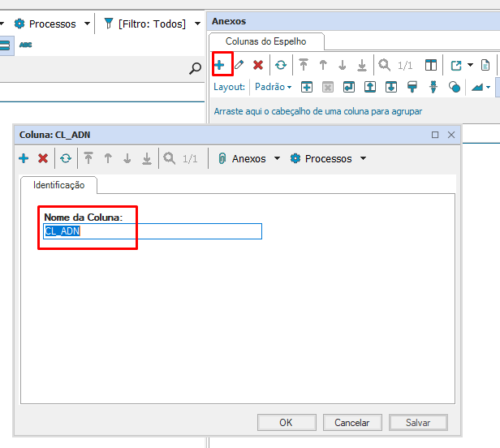The image size is (500, 448).
Task: Click the ABC text icon on the left panel
Action: click(x=26, y=44)
